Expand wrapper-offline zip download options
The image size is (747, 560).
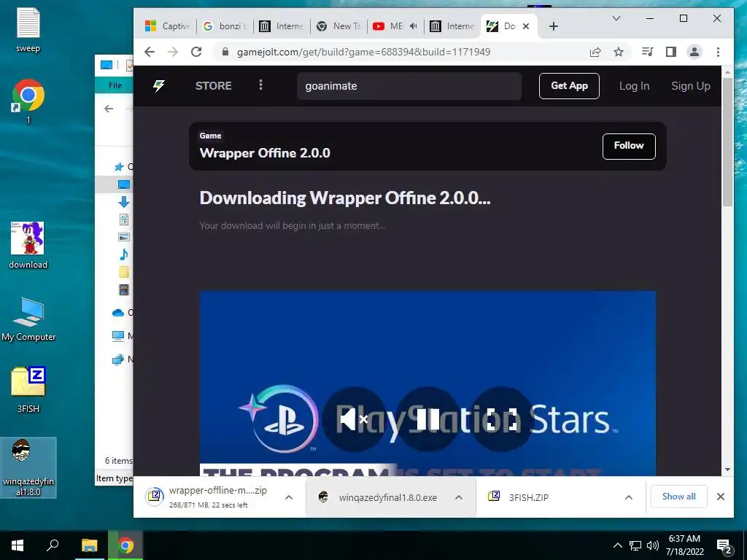click(x=289, y=497)
